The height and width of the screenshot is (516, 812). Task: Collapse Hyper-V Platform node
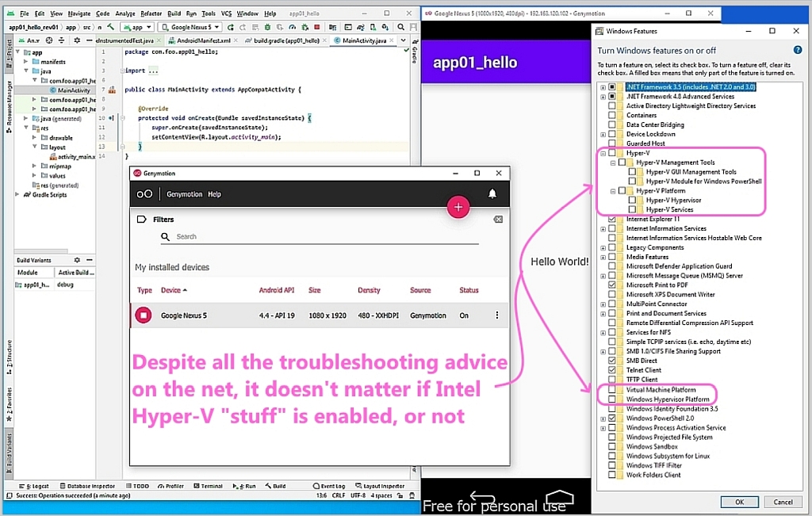[613, 191]
